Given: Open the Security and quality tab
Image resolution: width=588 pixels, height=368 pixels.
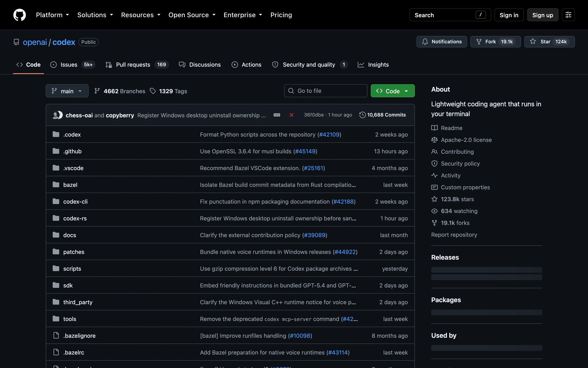Looking at the screenshot, I should tap(310, 64).
